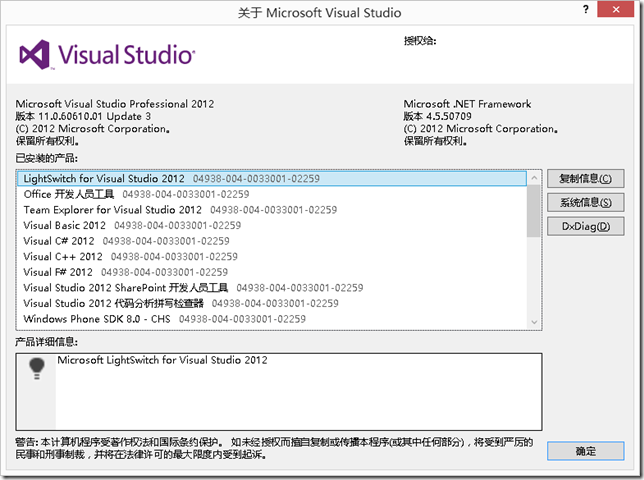Select Windows Phone SDK 8.0 - CHS row
Viewport: 644px width, 480px height.
tap(272, 319)
